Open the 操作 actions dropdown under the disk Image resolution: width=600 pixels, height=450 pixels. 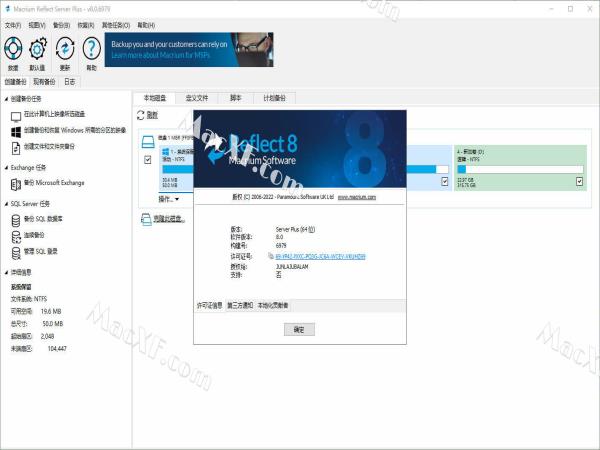pyautogui.click(x=169, y=199)
